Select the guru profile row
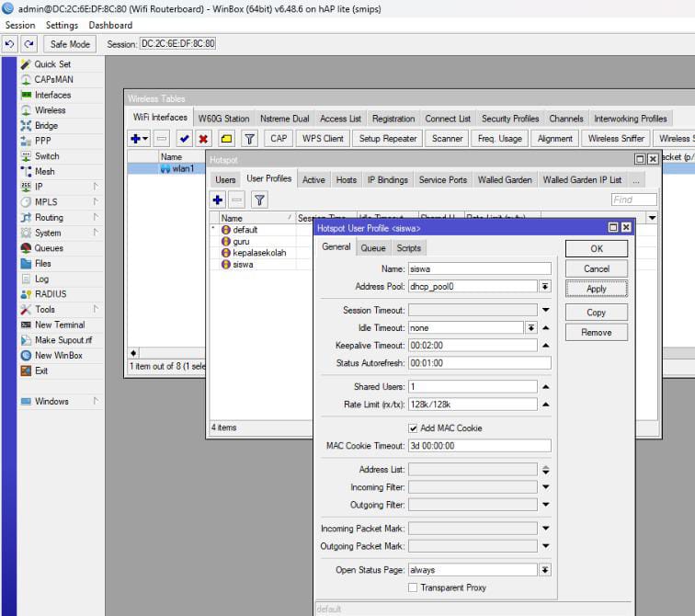Image resolution: width=695 pixels, height=616 pixels. (259, 242)
